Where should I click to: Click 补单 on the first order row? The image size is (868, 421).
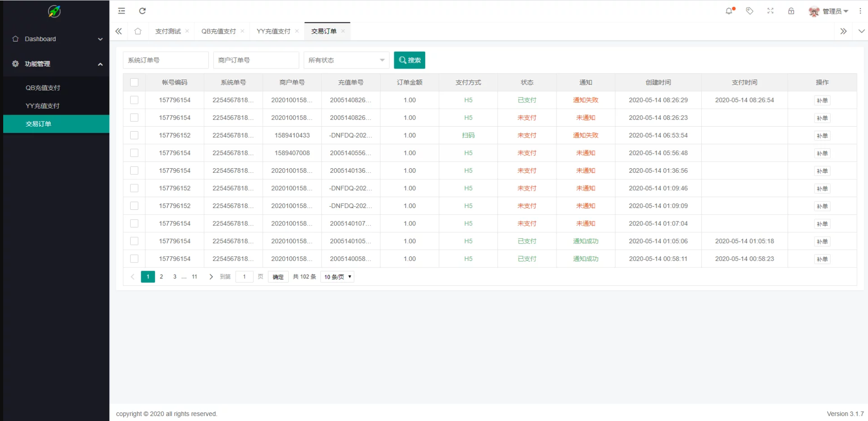point(822,100)
